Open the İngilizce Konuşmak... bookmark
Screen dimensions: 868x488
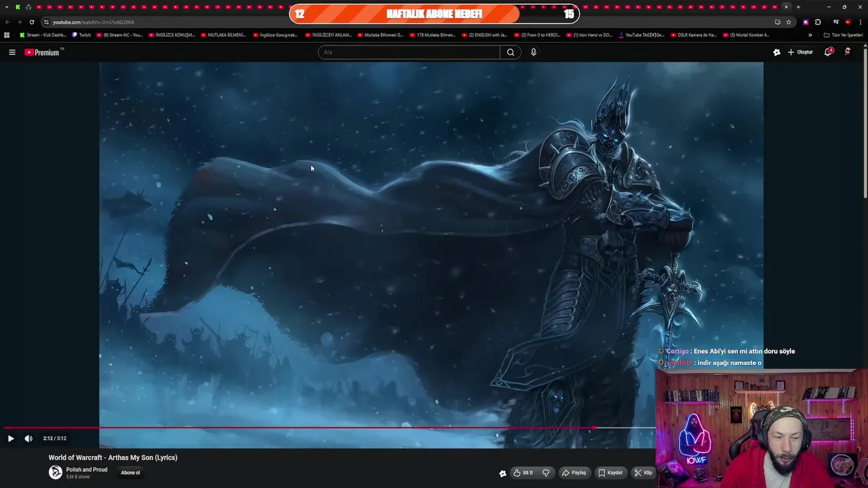click(x=275, y=35)
